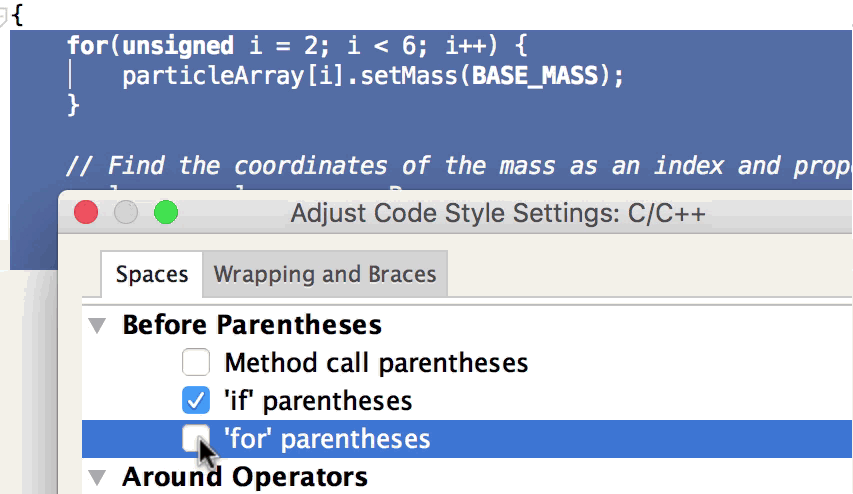Open the Wrapping and Braces tab

325,274
